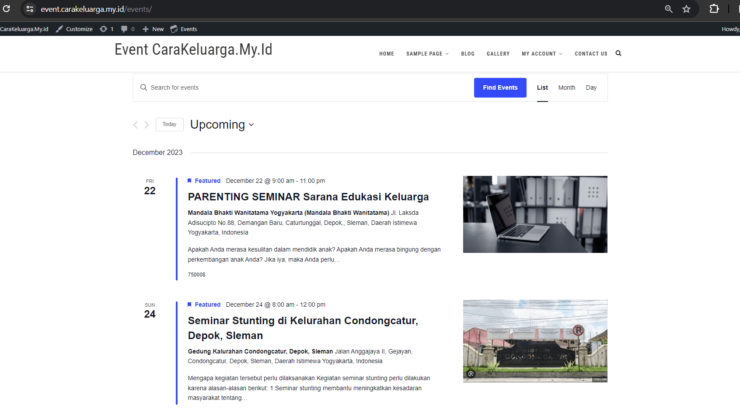Open CaraKeluarga.My.Id admin bar site link
This screenshot has height=420, width=740.
point(24,29)
